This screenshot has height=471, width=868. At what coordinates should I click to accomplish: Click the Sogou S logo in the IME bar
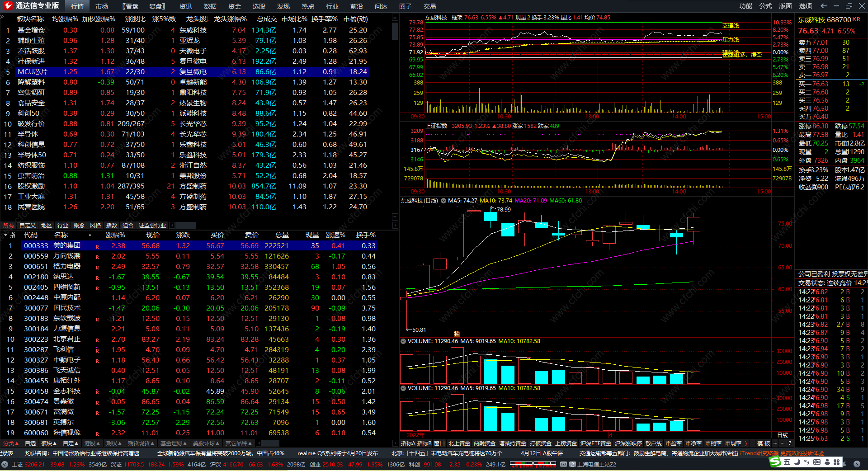[775, 462]
